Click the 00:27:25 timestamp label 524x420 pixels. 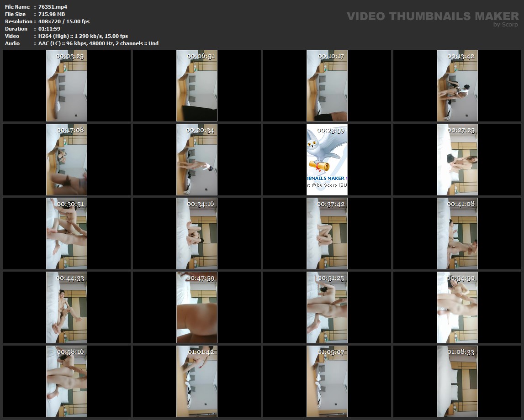461,130
